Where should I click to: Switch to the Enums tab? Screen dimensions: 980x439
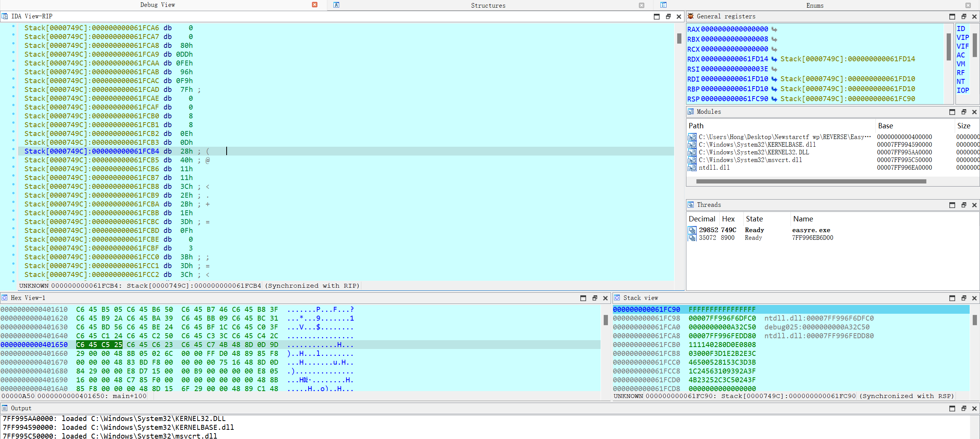pyautogui.click(x=815, y=5)
